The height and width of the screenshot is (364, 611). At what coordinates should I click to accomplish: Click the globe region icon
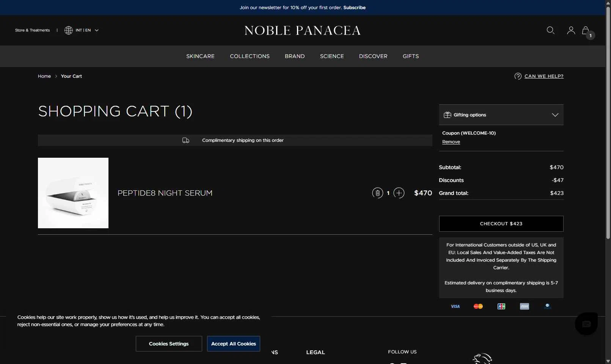tap(69, 30)
